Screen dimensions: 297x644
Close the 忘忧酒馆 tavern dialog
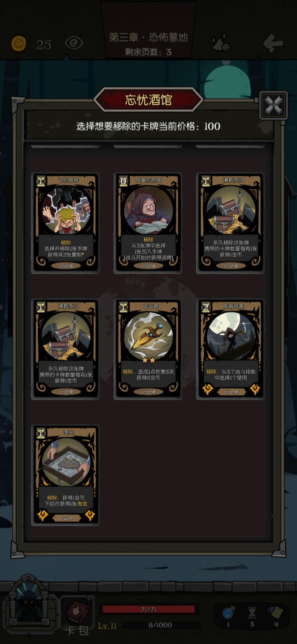pos(273,105)
